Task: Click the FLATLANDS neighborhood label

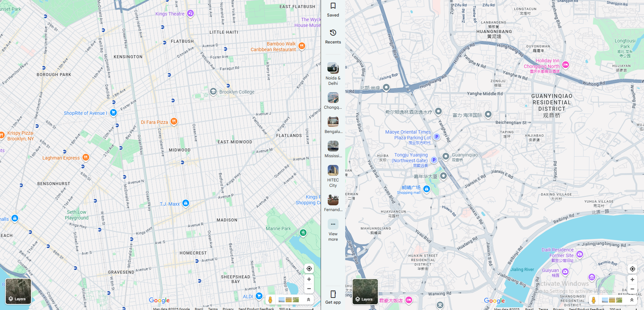Action: pos(289,136)
